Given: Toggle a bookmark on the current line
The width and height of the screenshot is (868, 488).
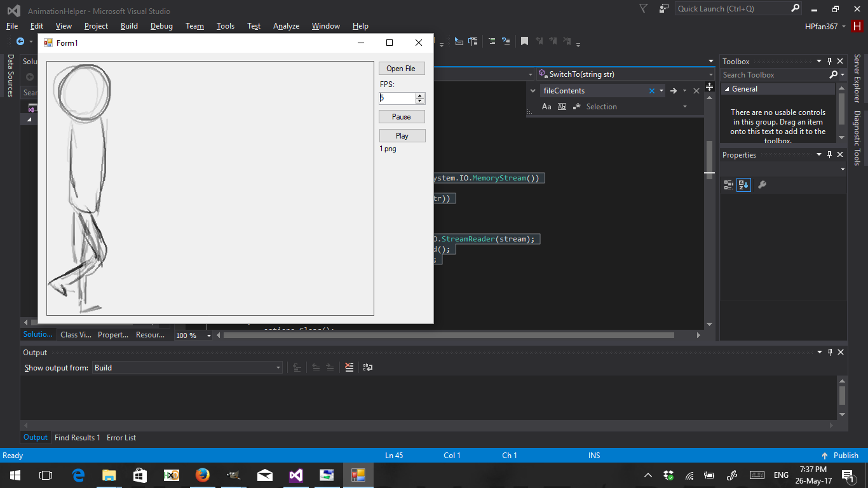Looking at the screenshot, I should 524,41.
